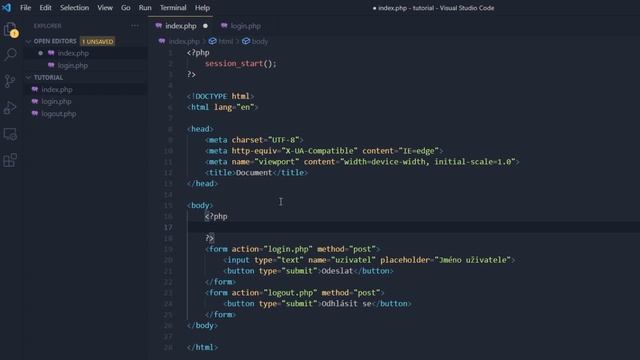
Task: Click the closing </html> tag
Action: [202, 347]
